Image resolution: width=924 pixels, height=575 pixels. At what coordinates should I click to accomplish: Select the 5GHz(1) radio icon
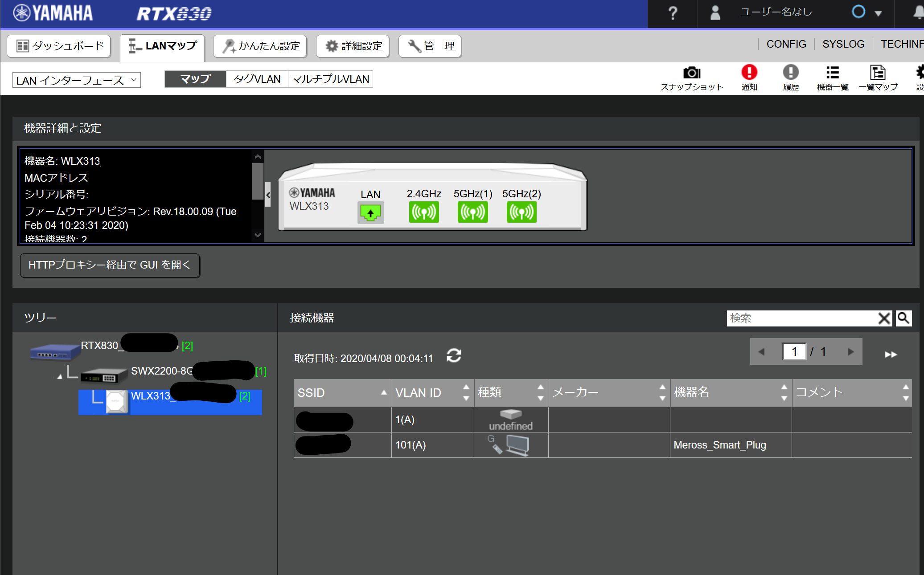coord(472,212)
